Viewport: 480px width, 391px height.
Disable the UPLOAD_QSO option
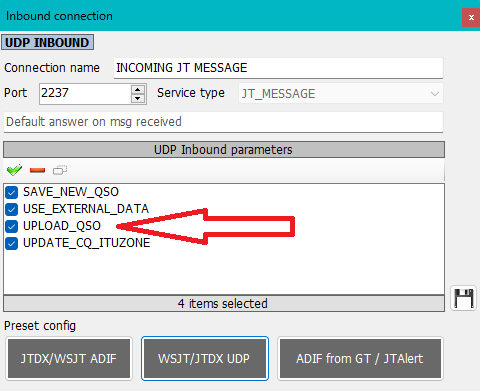point(12,226)
